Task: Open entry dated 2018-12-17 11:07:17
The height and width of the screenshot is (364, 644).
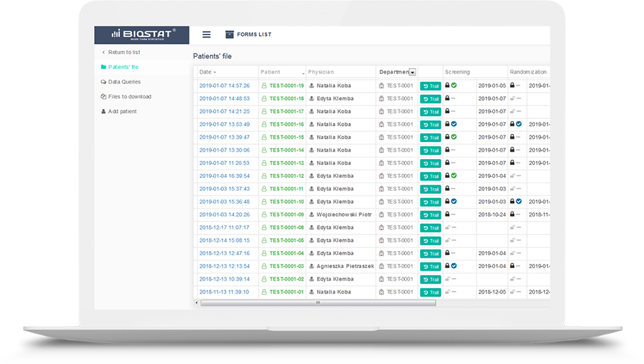Action: tap(224, 227)
